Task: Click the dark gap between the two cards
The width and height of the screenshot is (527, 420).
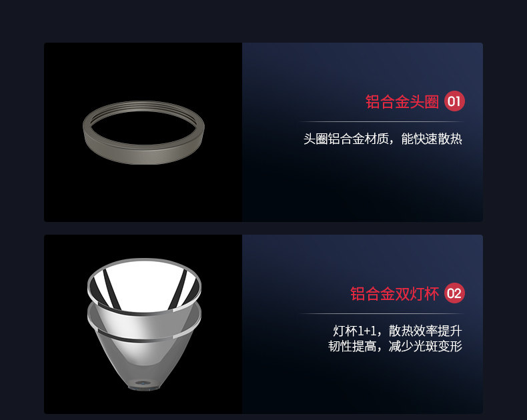Action: 263,228
